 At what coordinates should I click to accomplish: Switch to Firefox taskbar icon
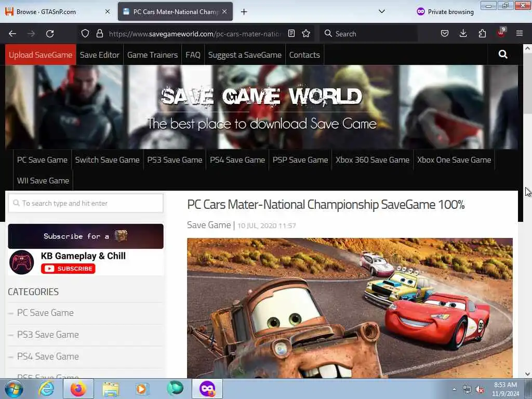coord(78,389)
